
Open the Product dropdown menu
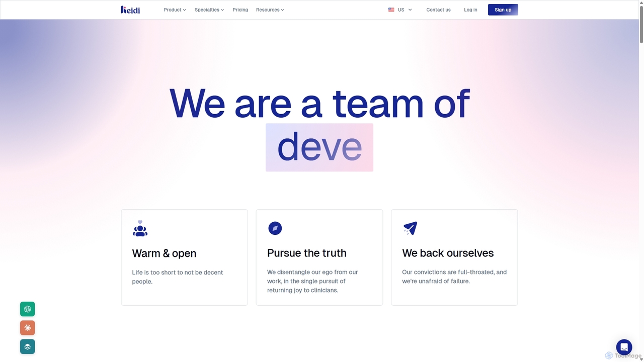(x=175, y=10)
